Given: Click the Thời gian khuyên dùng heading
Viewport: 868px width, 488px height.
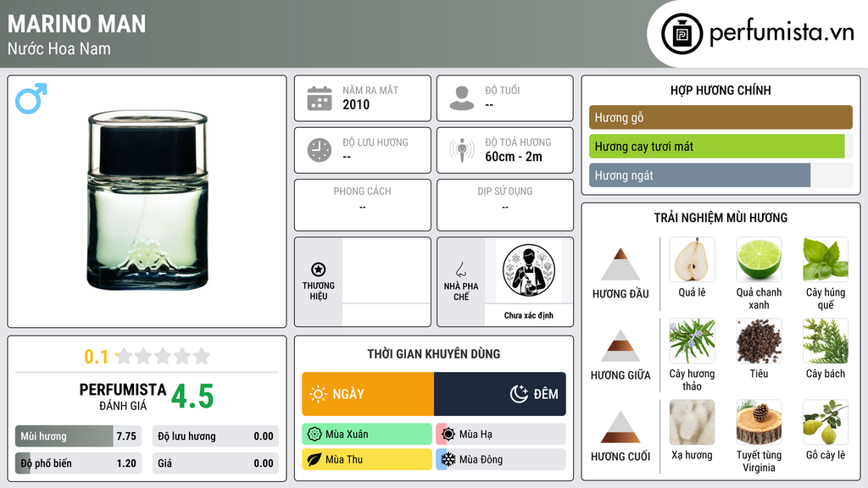Looking at the screenshot, I should point(434,354).
